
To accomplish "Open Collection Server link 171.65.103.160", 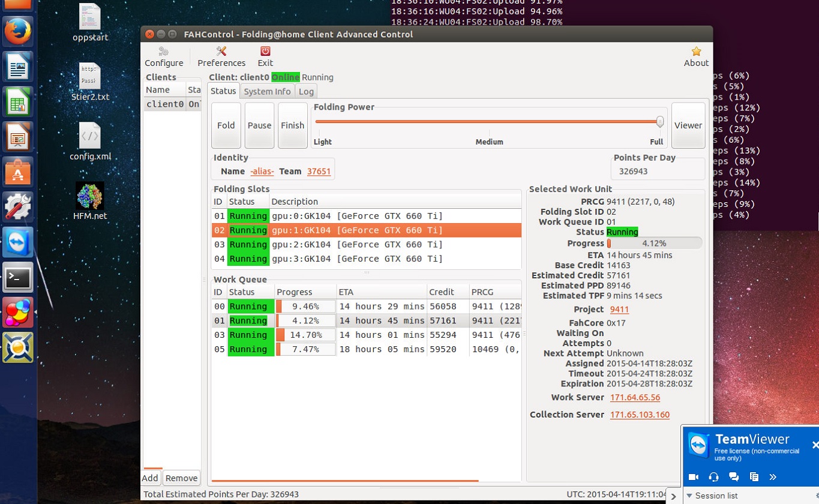I will click(x=640, y=415).
